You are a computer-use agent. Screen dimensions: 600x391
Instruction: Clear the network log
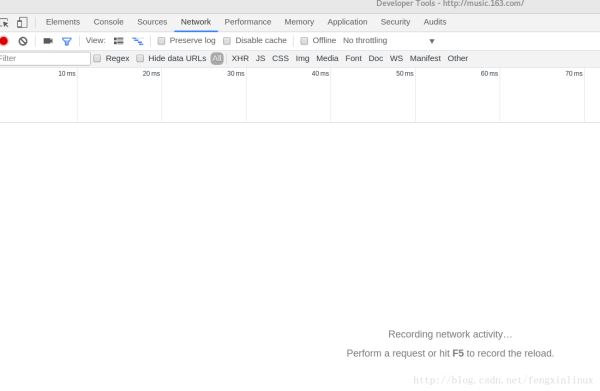click(x=23, y=41)
